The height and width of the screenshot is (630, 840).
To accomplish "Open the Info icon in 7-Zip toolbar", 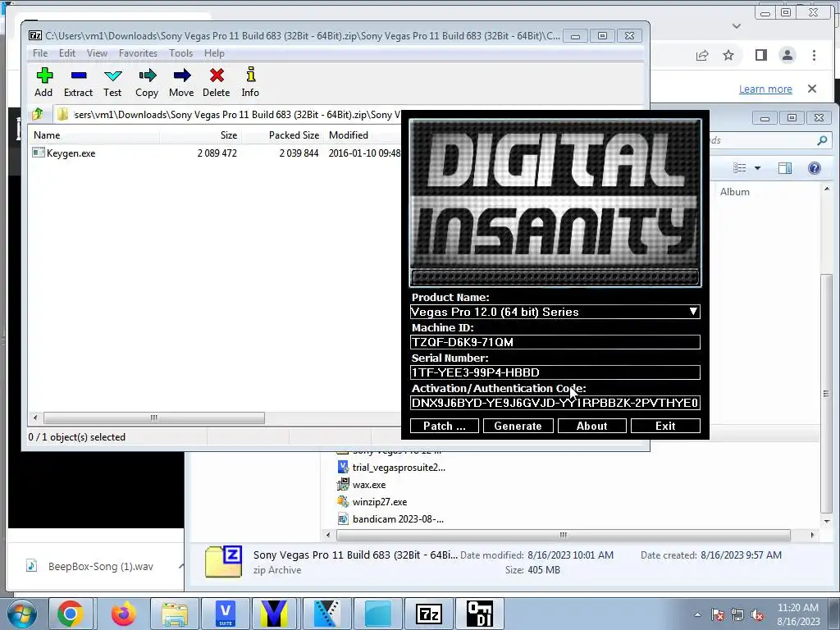I will pyautogui.click(x=250, y=75).
